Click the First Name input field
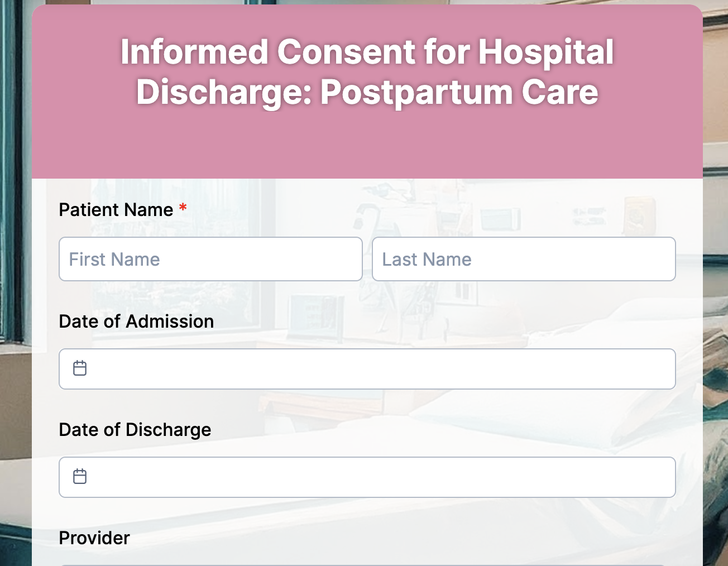Image resolution: width=728 pixels, height=566 pixels. pyautogui.click(x=210, y=259)
